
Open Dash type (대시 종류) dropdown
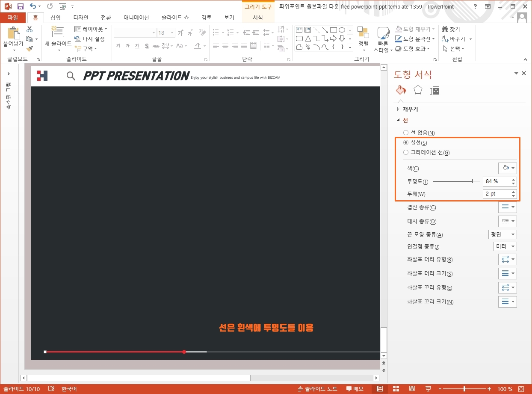point(508,221)
